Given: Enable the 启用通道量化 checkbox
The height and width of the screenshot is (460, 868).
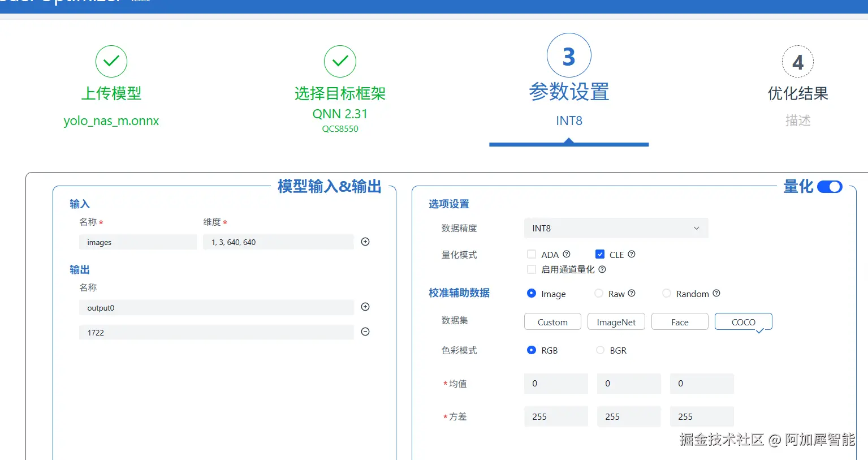Looking at the screenshot, I should (x=532, y=269).
